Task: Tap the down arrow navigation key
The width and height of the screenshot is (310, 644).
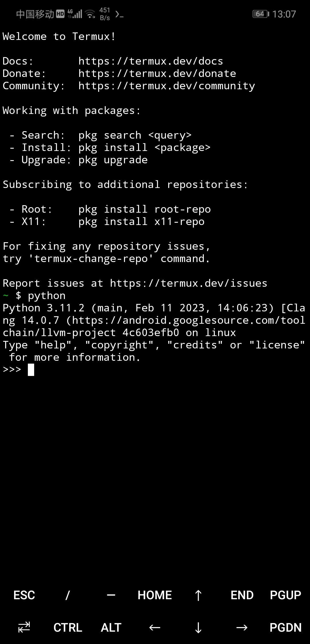Action: (198, 627)
